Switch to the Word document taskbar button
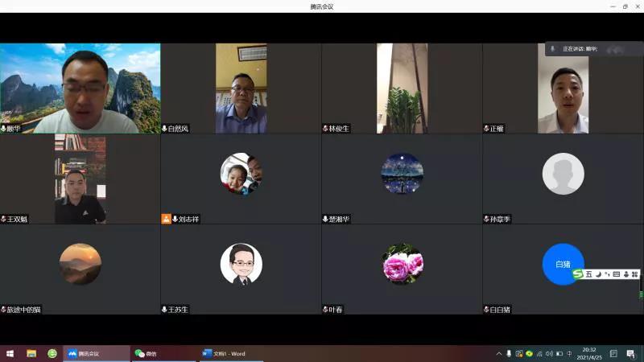 pos(231,353)
